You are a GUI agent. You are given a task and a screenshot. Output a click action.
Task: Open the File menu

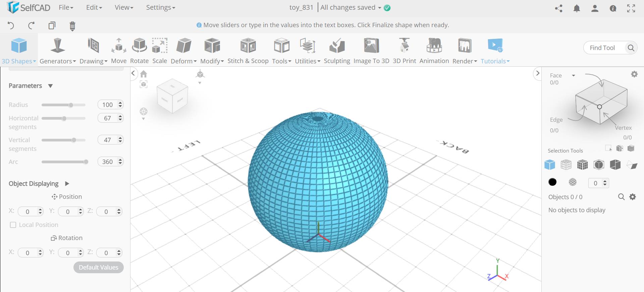(66, 7)
